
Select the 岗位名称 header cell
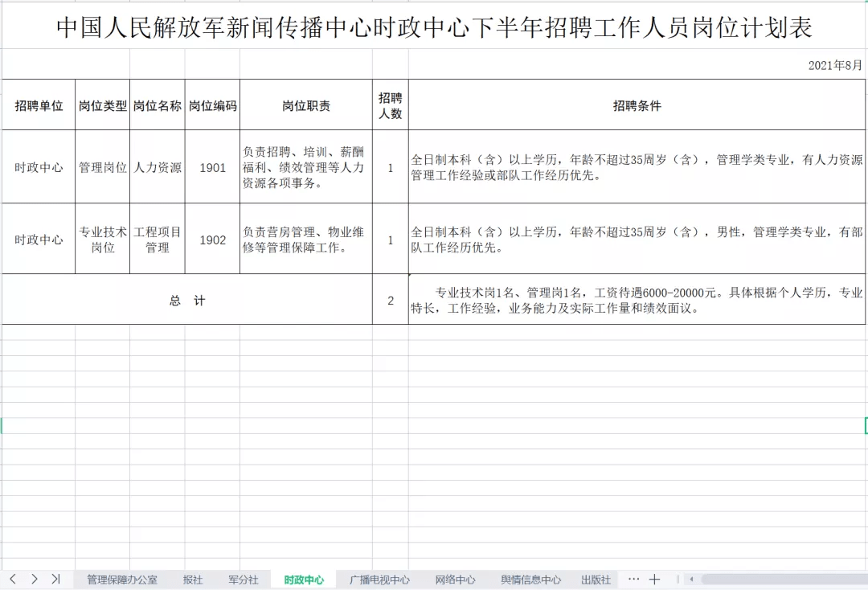point(158,105)
